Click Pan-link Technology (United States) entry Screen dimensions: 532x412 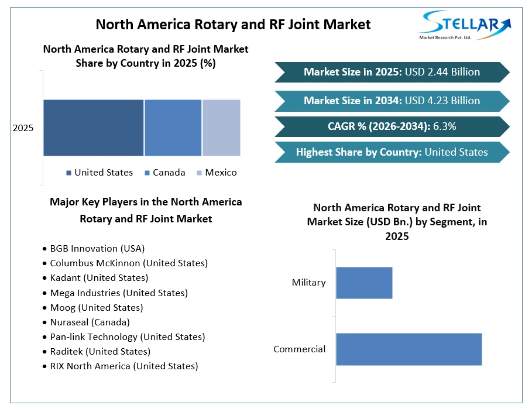point(128,337)
